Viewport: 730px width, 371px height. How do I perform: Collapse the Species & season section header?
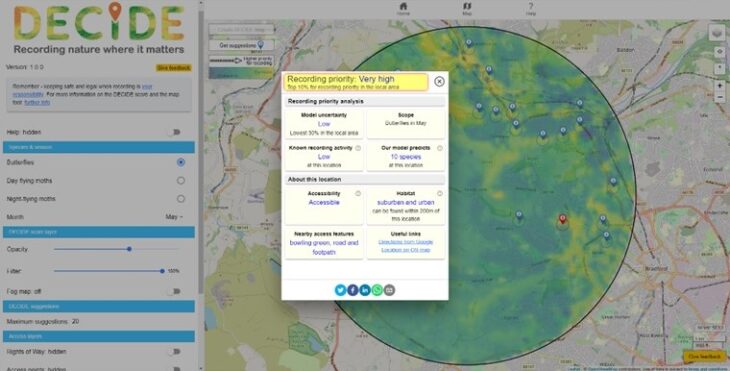pyautogui.click(x=99, y=147)
